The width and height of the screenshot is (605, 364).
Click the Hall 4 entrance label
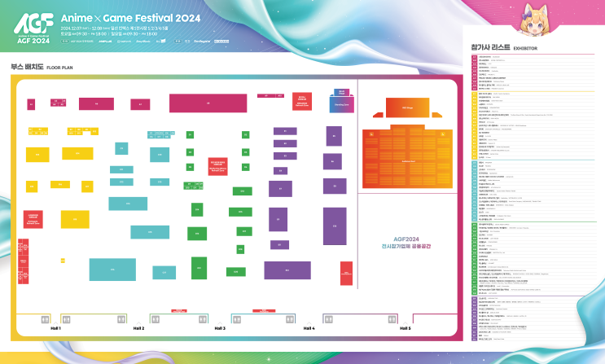pos(309,328)
